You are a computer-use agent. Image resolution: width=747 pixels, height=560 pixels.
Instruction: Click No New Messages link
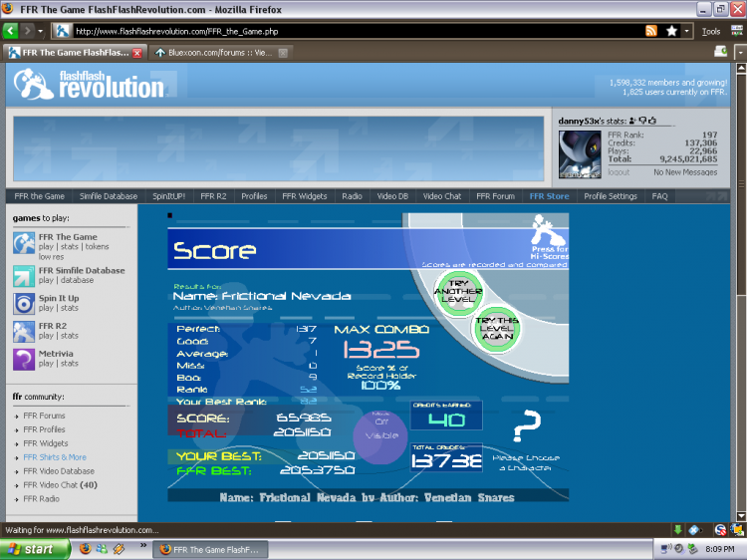click(x=685, y=172)
